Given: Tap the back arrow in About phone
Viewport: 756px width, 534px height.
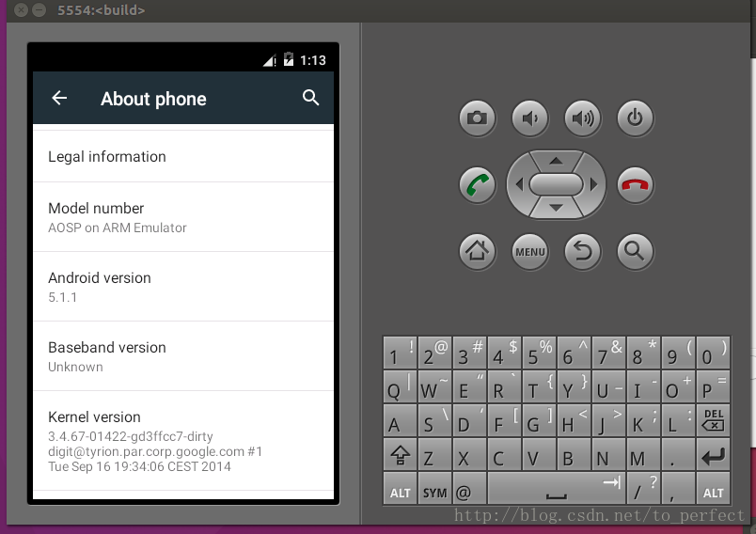Looking at the screenshot, I should pos(59,98).
